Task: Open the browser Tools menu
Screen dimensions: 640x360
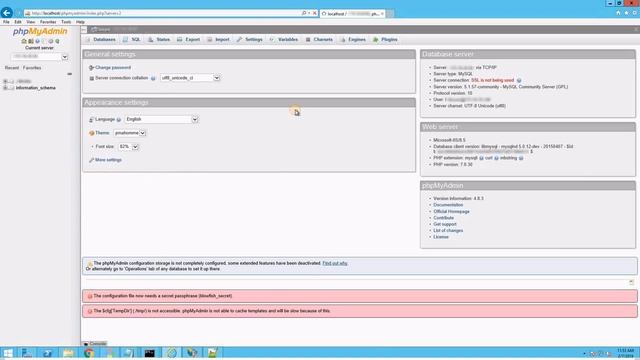Action: click(x=66, y=22)
